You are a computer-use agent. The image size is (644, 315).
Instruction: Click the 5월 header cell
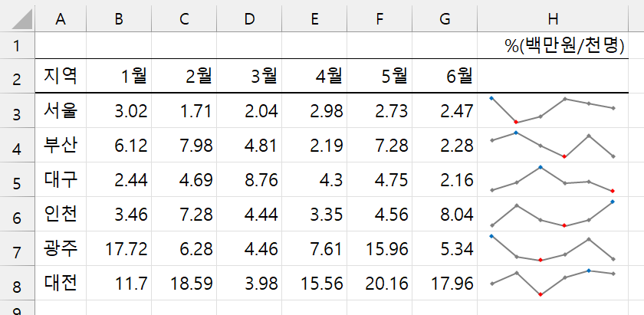379,77
